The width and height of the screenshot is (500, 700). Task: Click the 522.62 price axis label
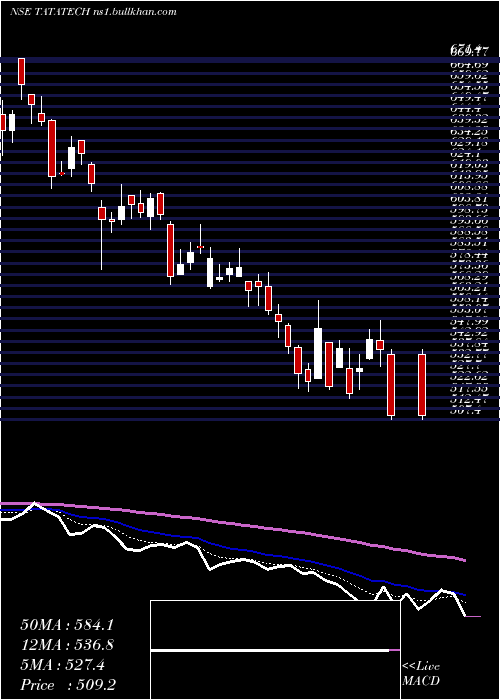[468, 377]
